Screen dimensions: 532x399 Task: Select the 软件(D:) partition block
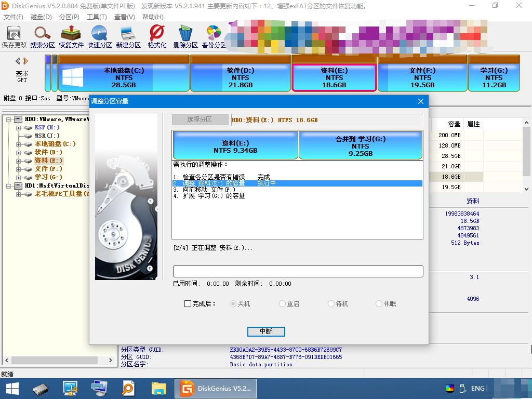[x=240, y=74]
